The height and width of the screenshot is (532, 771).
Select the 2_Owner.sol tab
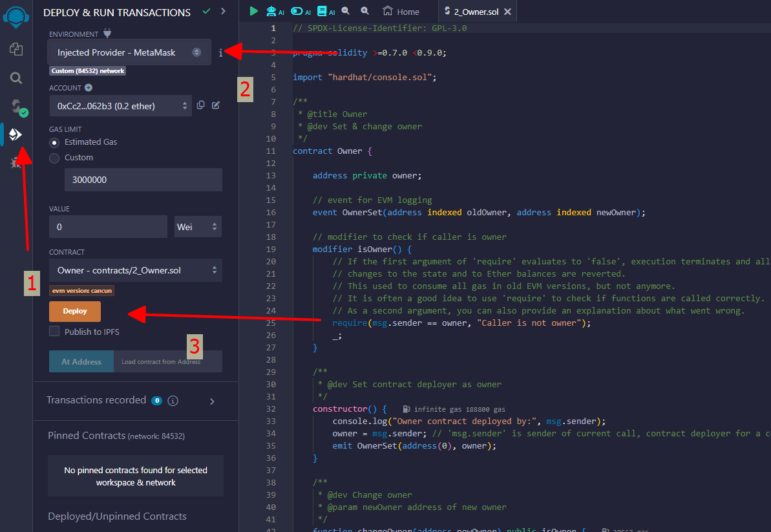[471, 11]
